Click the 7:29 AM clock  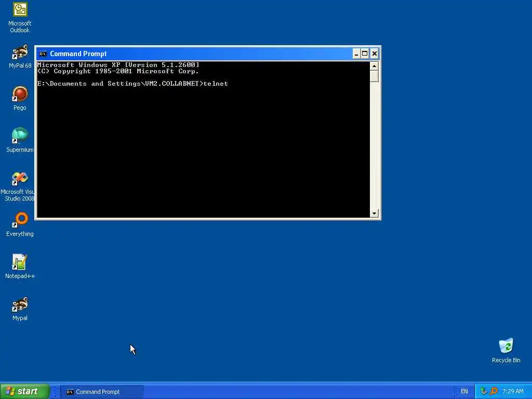(x=513, y=392)
